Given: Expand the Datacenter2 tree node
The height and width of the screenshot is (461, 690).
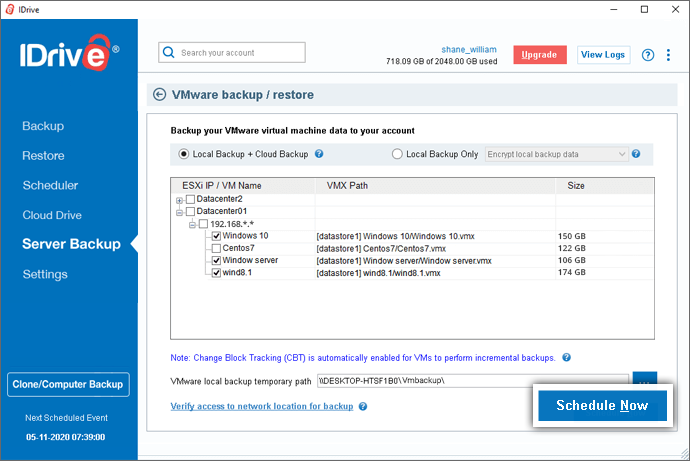Looking at the screenshot, I should [x=179, y=201].
